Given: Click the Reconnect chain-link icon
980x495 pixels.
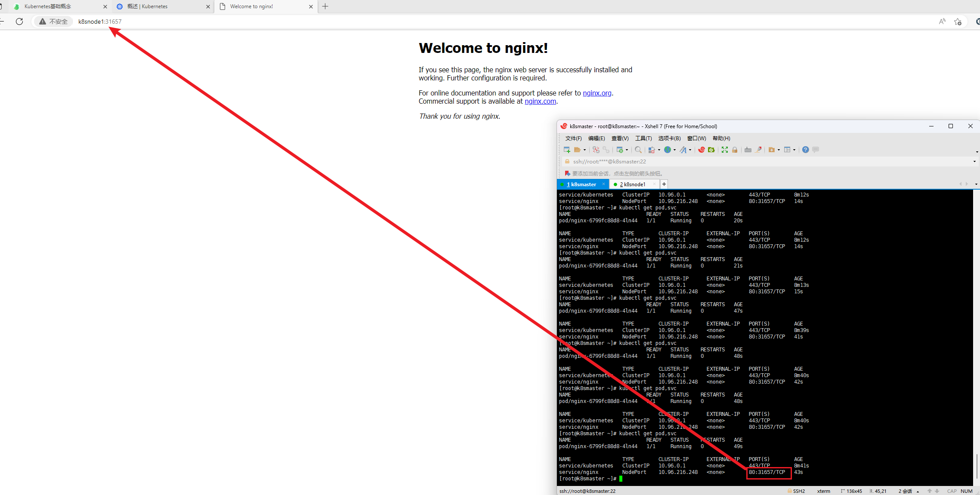Looking at the screenshot, I should point(606,150).
